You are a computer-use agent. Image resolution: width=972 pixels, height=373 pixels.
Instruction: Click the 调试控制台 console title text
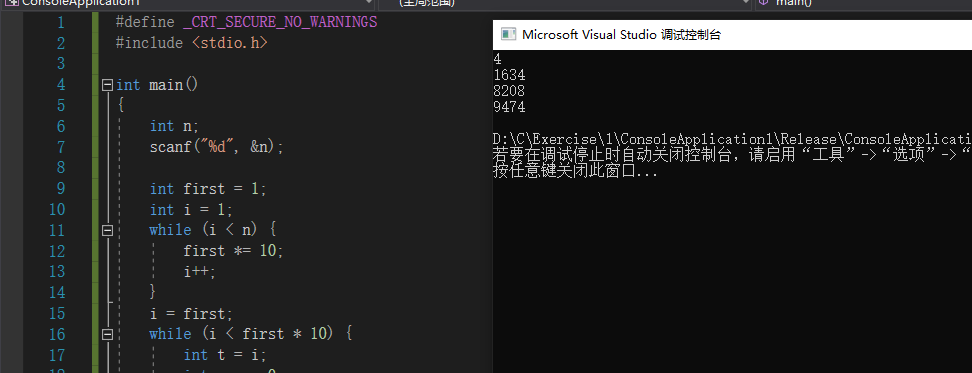coord(690,35)
